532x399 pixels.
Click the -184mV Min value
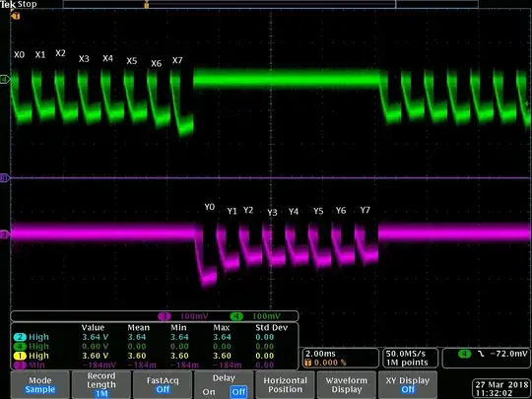[x=99, y=366]
